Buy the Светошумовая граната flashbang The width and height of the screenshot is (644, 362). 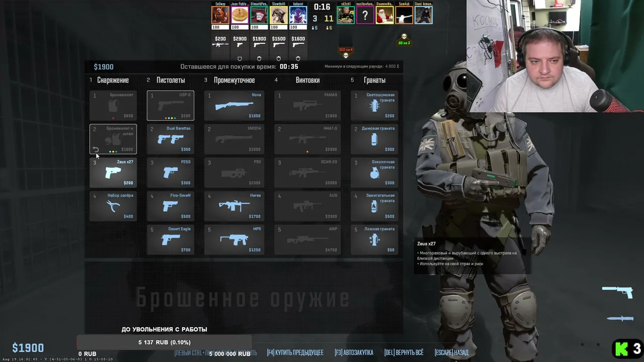point(374,106)
